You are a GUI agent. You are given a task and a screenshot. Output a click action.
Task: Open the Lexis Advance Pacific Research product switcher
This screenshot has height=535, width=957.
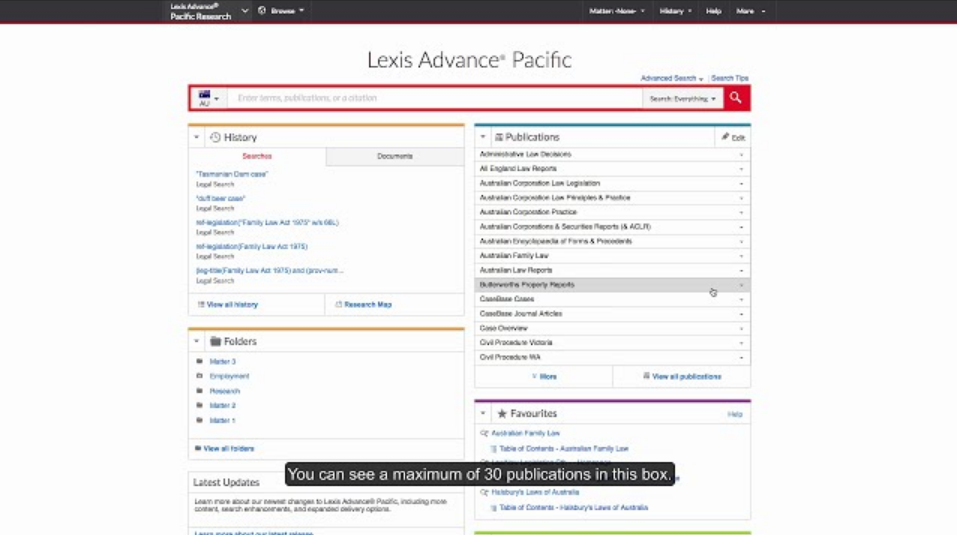pyautogui.click(x=209, y=11)
